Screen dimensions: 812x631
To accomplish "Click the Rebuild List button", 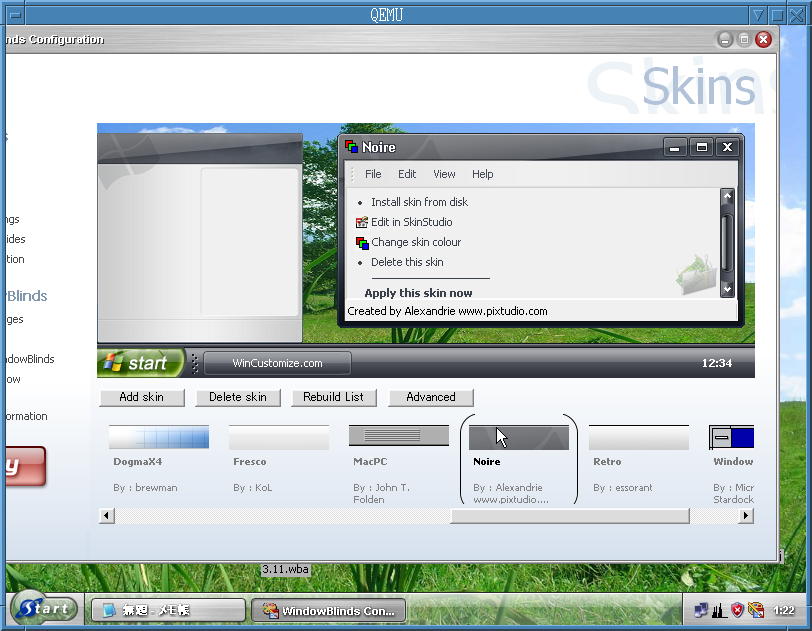I will pos(334,397).
